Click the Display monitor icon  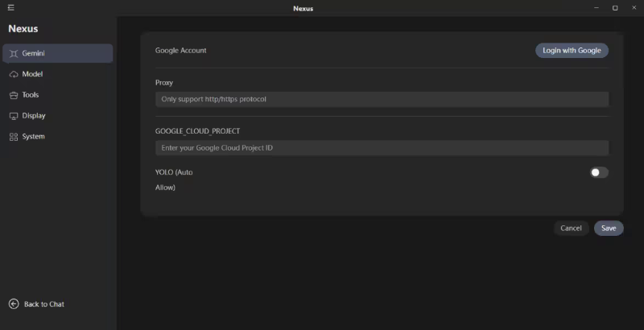(14, 116)
